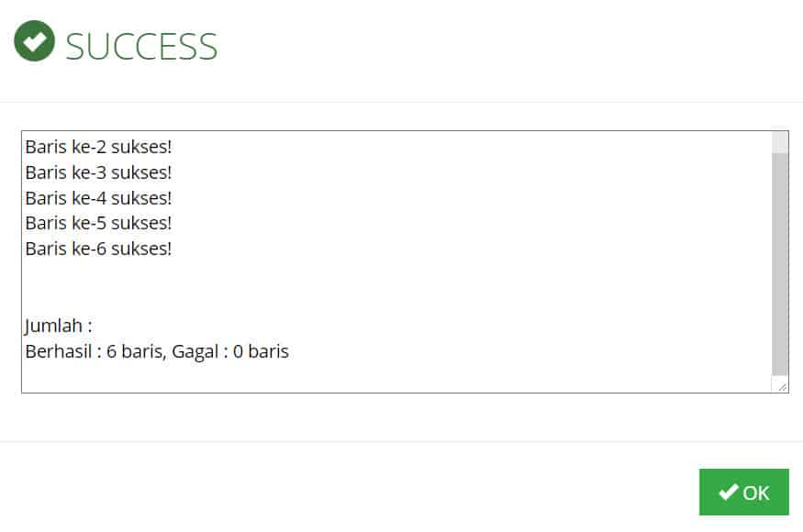Click the line 'Baris ke-4 sukses!'

click(98, 198)
